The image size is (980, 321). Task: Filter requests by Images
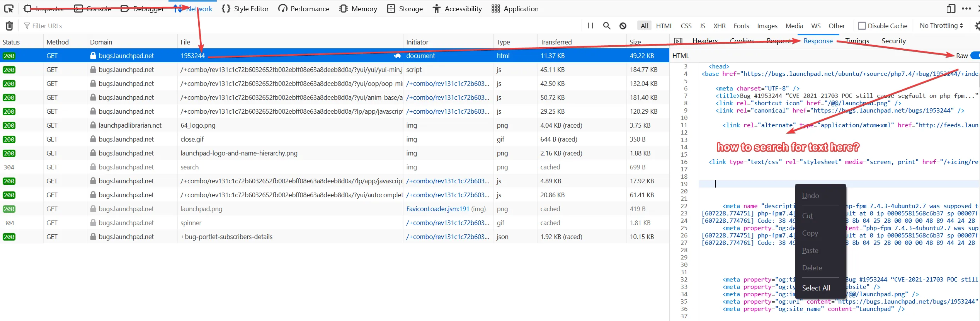(767, 26)
